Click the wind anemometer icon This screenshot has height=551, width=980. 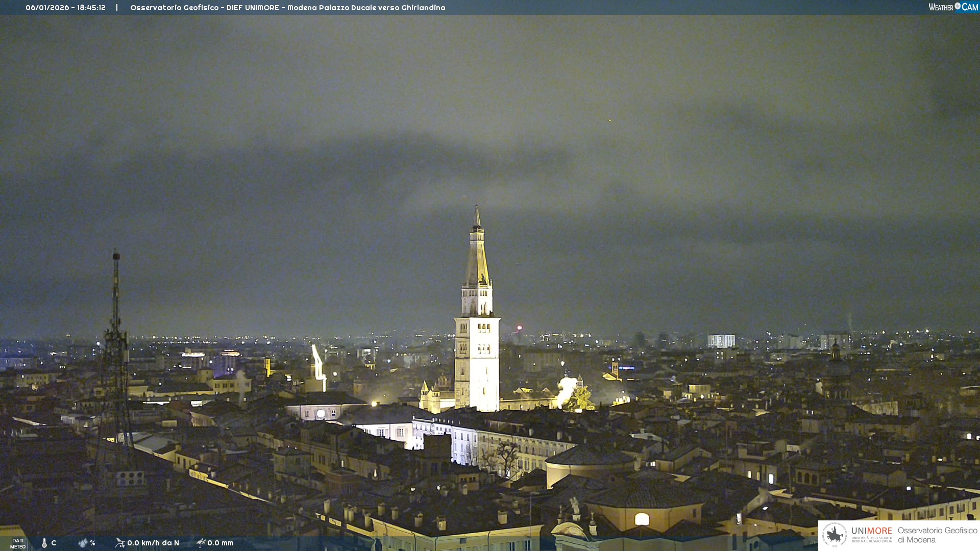120,543
